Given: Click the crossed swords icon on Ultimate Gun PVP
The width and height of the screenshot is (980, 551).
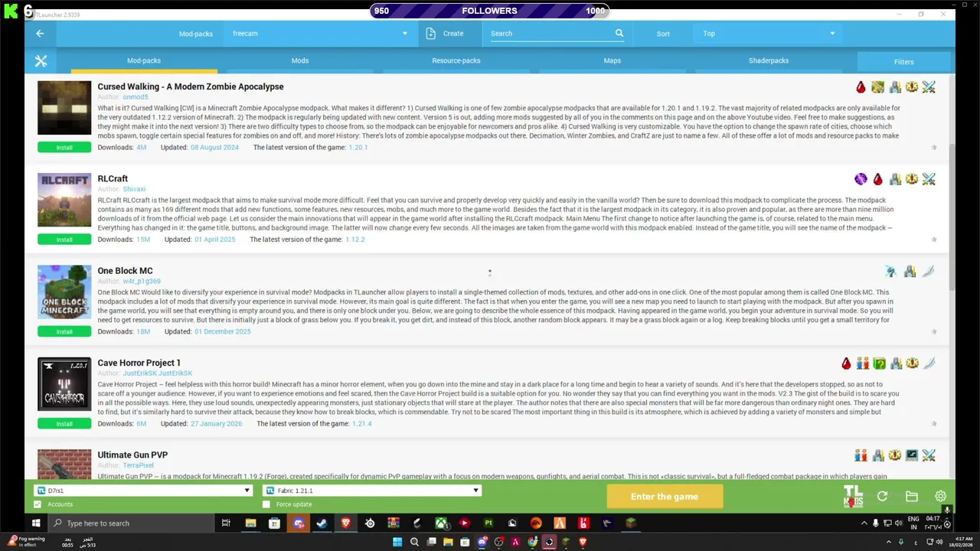Looking at the screenshot, I should (929, 455).
